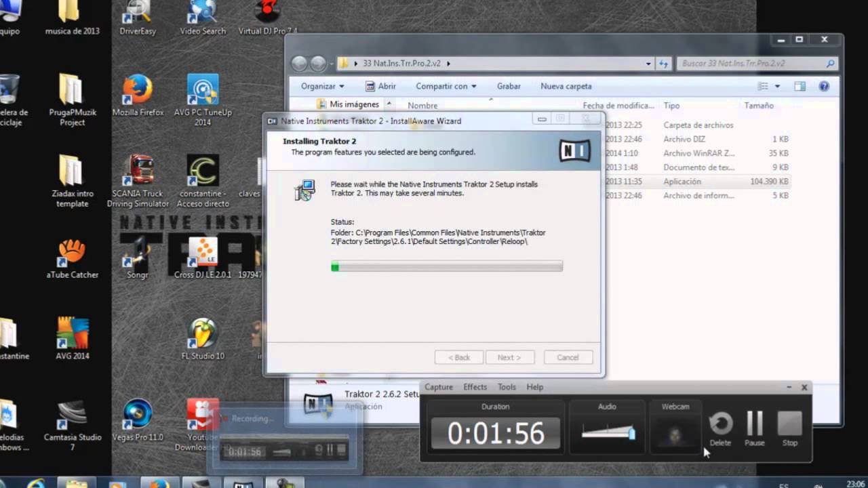
Task: Click the 33 Nat.Ins.Trr.Pro.2.v2 breadcrumb
Action: point(401,64)
